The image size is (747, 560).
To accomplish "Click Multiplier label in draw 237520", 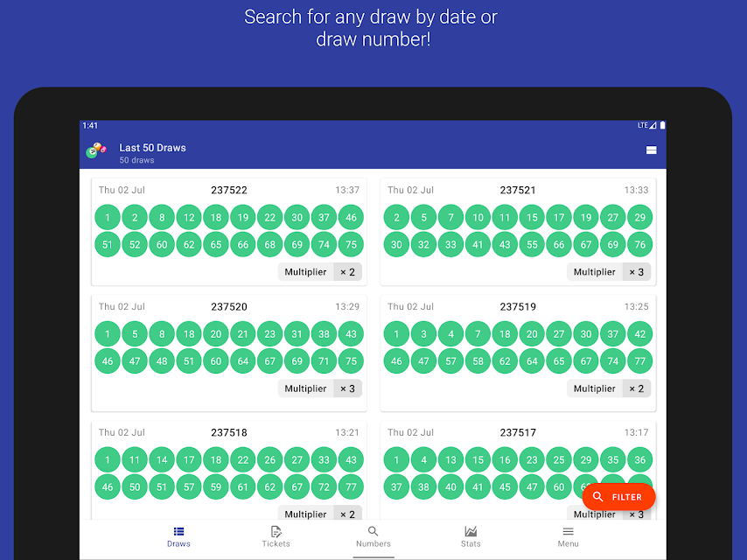I will point(305,388).
